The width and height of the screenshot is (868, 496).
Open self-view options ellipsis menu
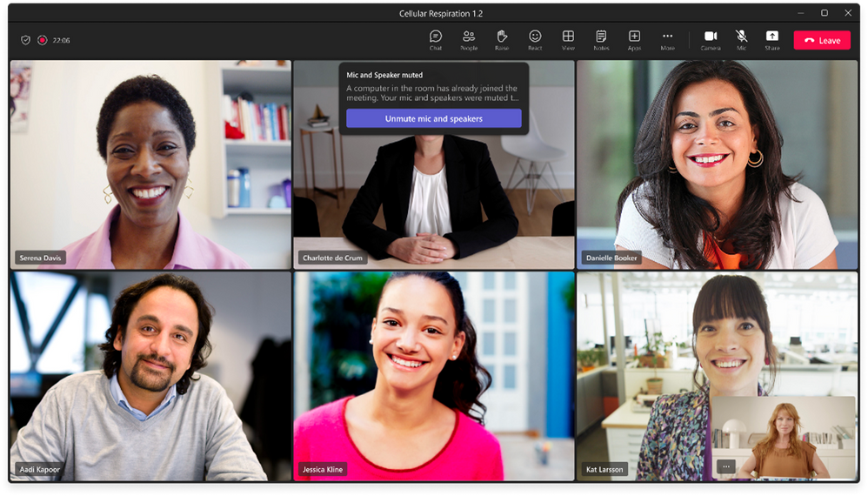click(725, 466)
